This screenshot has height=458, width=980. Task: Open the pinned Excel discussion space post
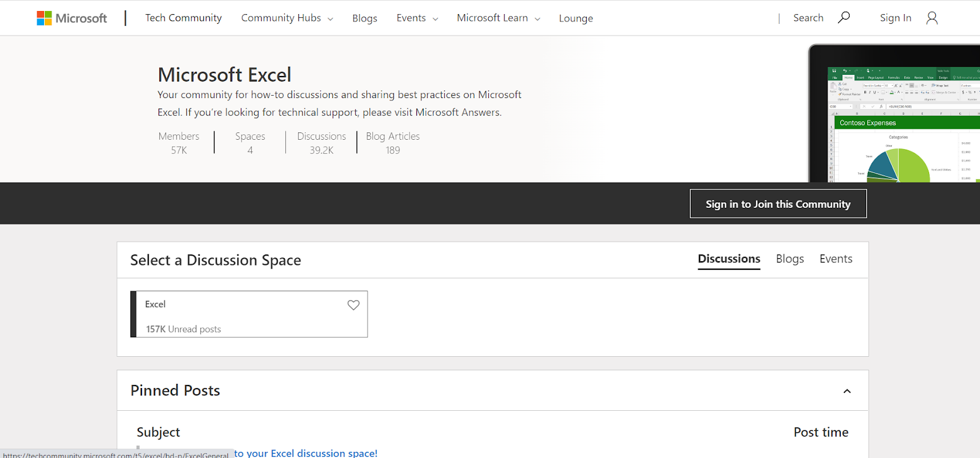coord(306,453)
